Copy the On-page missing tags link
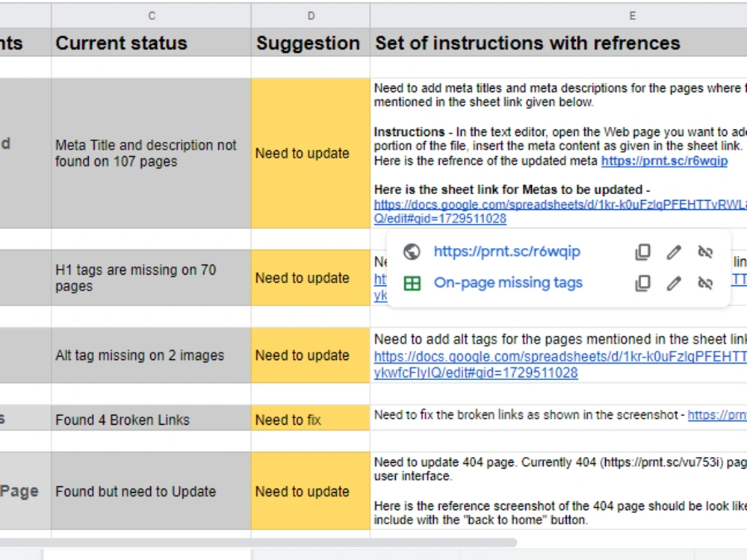 coord(642,283)
